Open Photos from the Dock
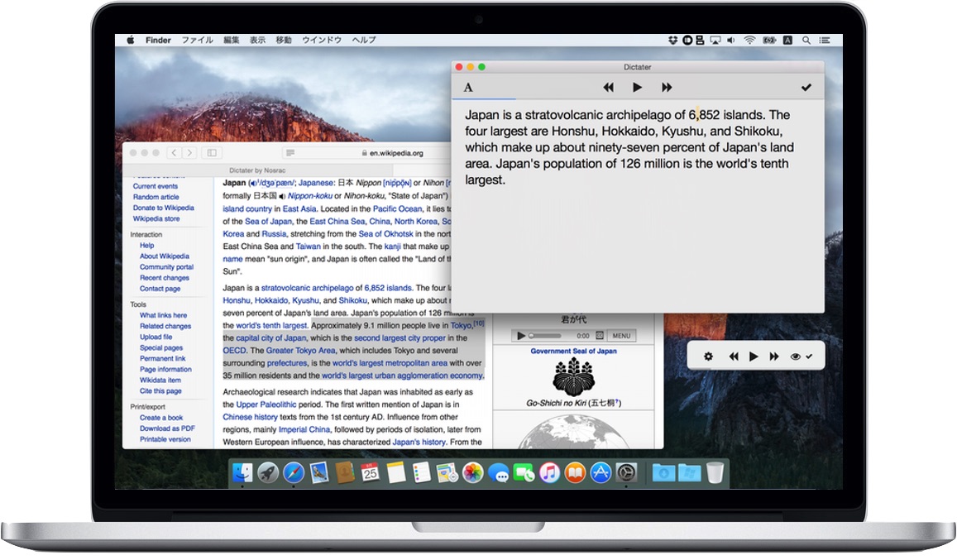The width and height of the screenshot is (957, 560). 472,472
